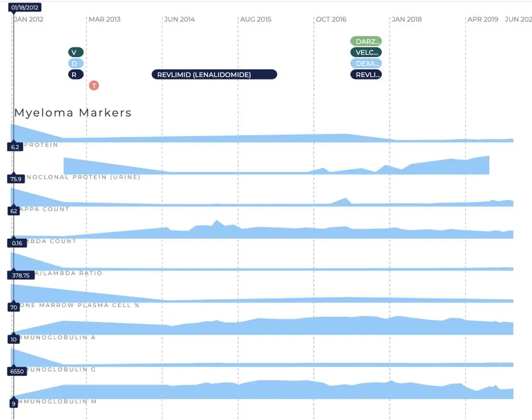Viewport: 532px width, 420px height.
Task: Click the green DARZ... treatment pill
Action: tap(366, 41)
